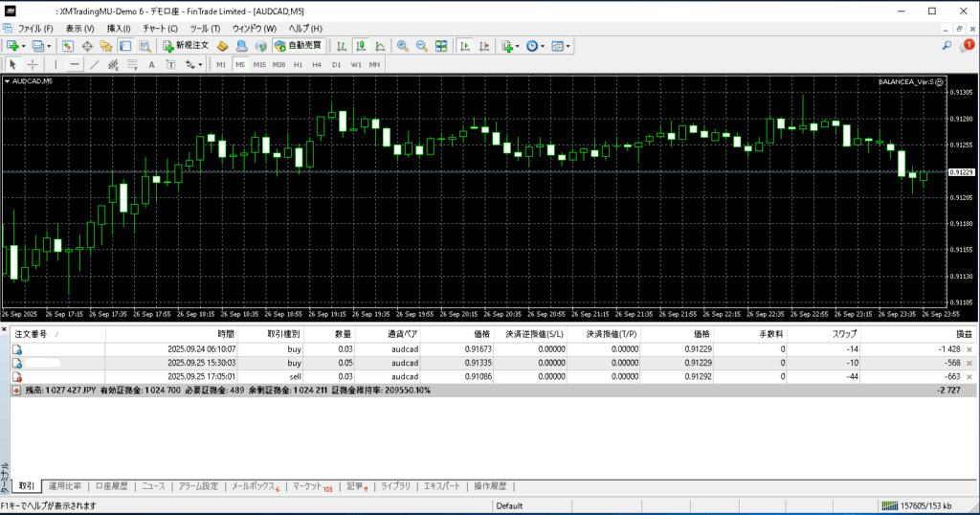Select the crosshair cursor tool
The width and height of the screenshot is (980, 515).
33,64
